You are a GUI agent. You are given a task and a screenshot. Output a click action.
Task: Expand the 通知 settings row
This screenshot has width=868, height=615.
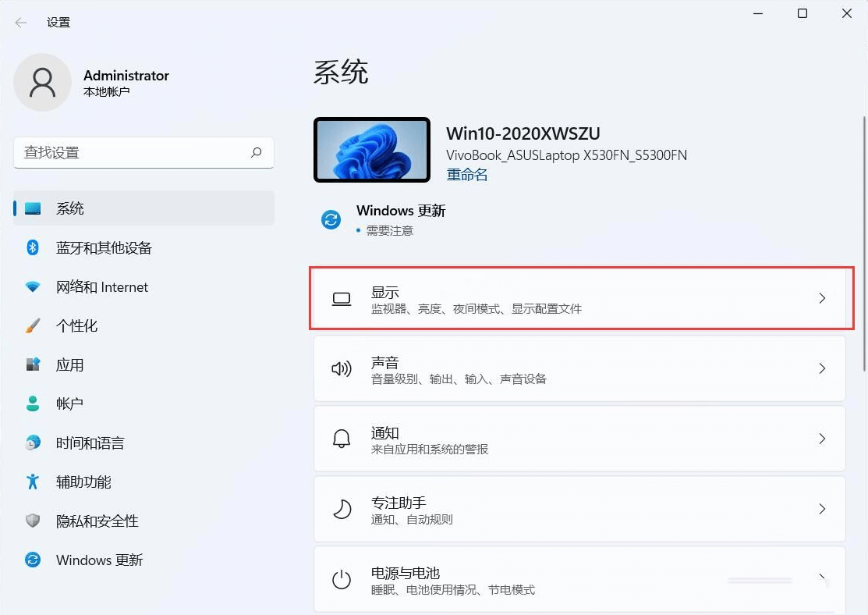click(x=581, y=439)
